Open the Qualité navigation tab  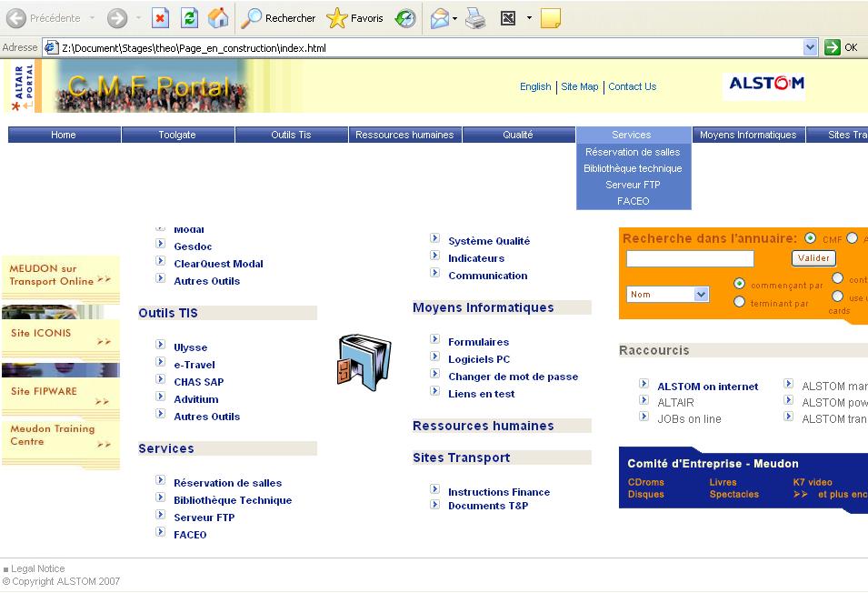[518, 135]
